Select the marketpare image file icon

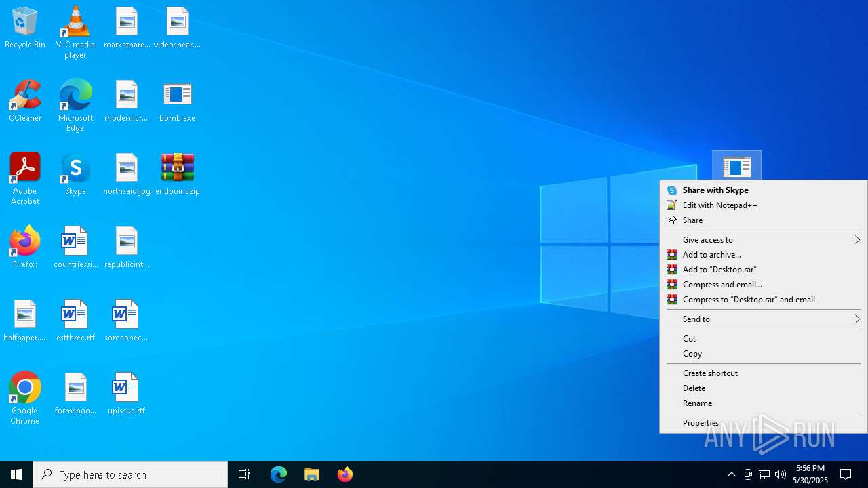pos(127,28)
